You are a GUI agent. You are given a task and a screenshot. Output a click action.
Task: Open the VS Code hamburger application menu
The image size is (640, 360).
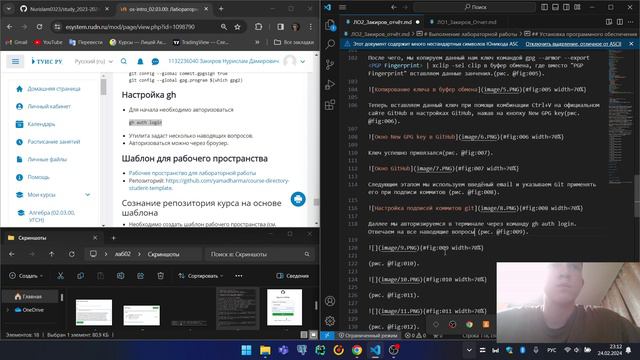point(342,7)
